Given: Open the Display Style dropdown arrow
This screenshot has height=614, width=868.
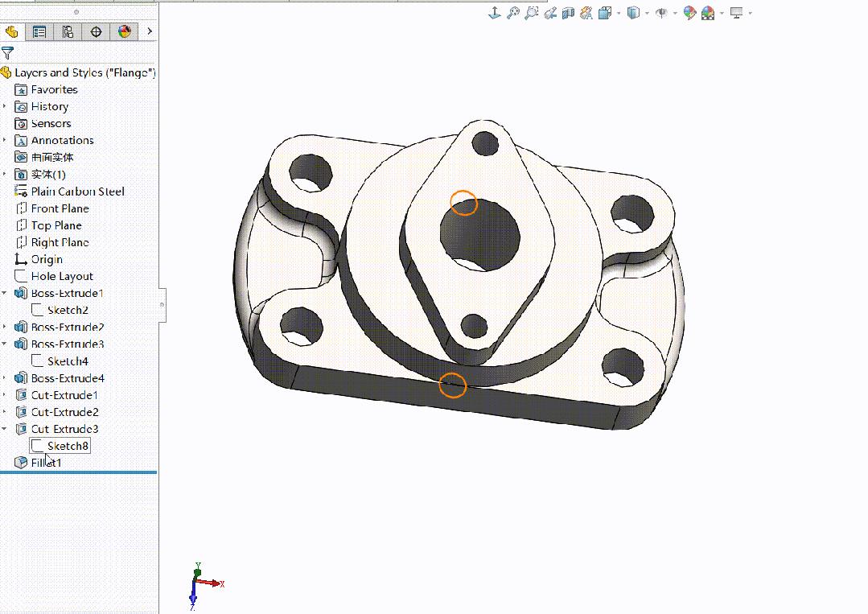Looking at the screenshot, I should tap(647, 14).
